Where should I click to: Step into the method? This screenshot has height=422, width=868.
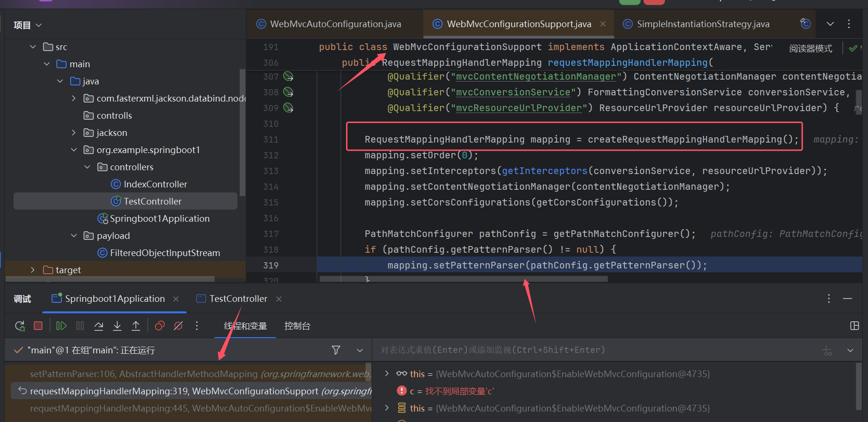coord(117,326)
